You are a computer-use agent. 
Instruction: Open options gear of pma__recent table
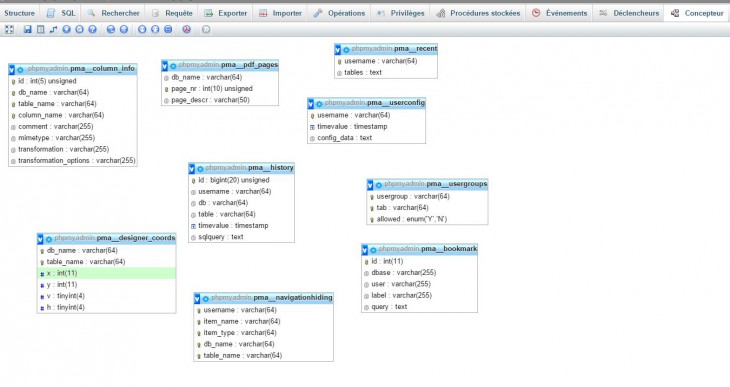tap(346, 49)
